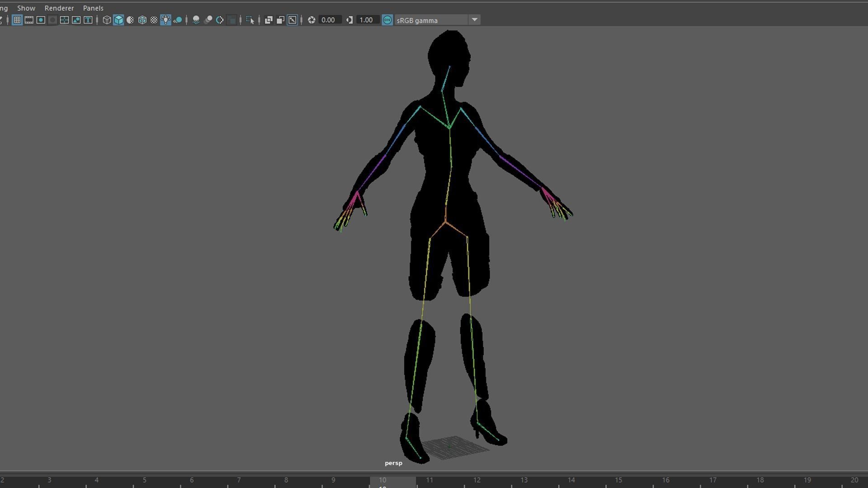Toggle wireframe on shaded icon
The image size is (868, 488).
pos(142,20)
